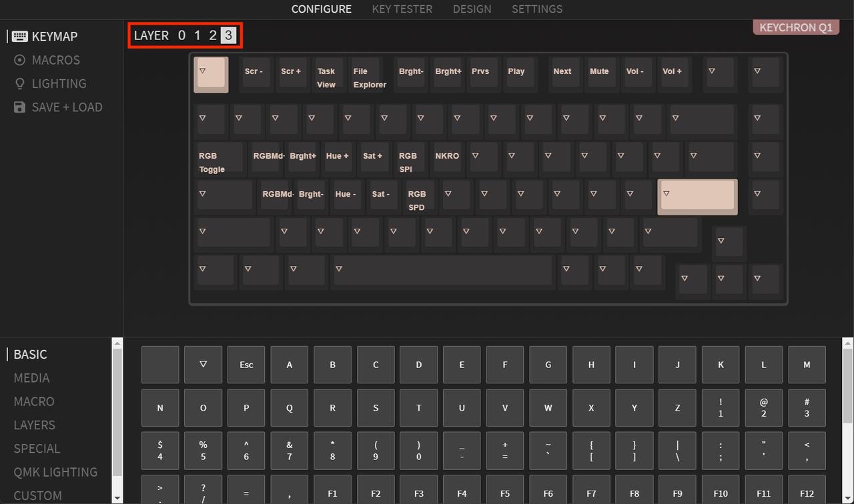Screen dimensions: 854x504
Task: Open the KEYCHRON Q1 device selector
Action: tap(795, 27)
